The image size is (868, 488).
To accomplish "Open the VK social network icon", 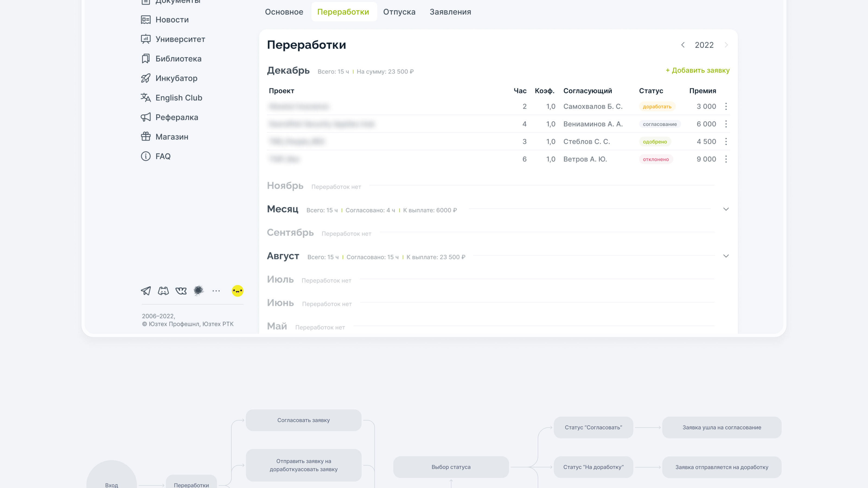I will coord(181,291).
